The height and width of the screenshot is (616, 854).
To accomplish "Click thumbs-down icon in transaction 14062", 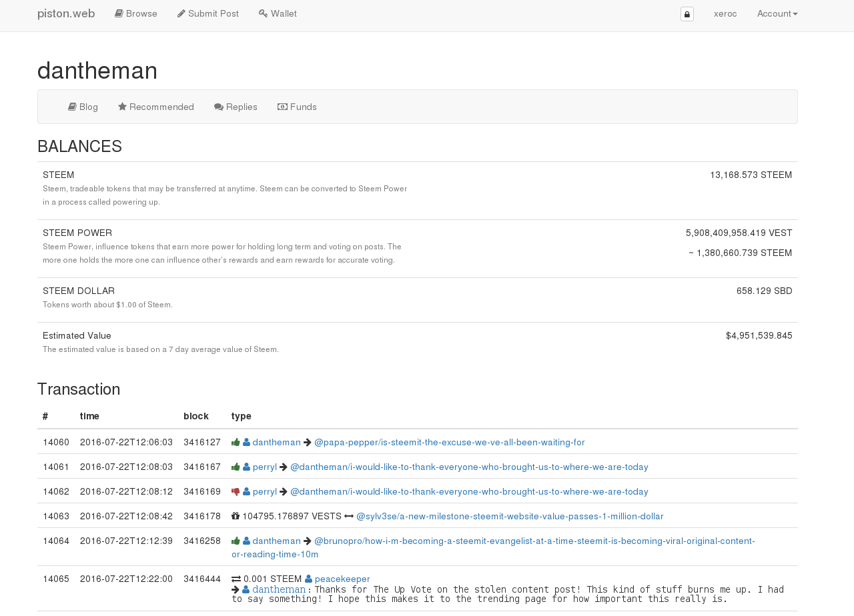I will [x=236, y=492].
